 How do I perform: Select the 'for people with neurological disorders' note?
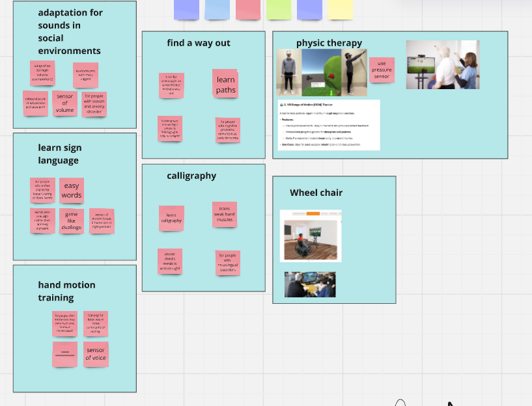[228, 263]
